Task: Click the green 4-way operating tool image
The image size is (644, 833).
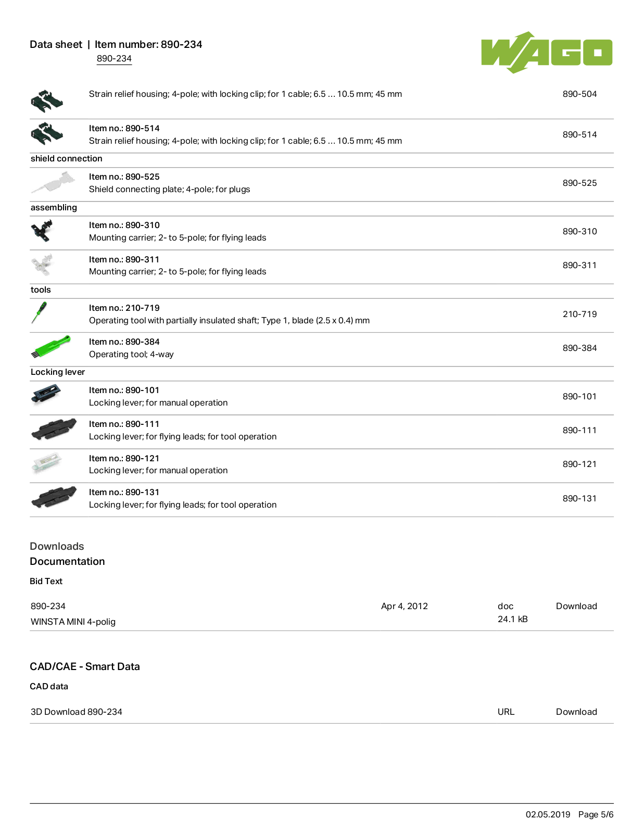Action: (x=50, y=347)
